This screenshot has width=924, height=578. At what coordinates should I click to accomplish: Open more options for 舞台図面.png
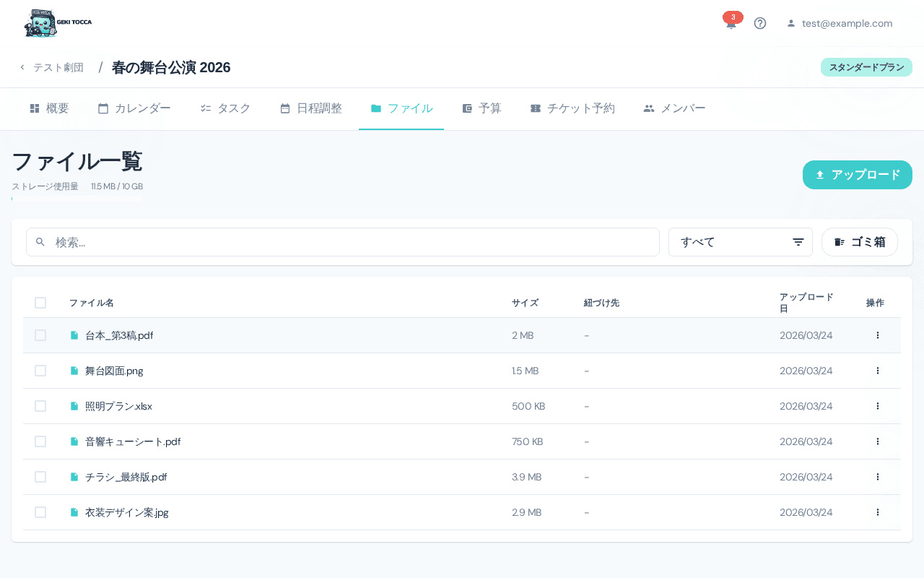point(877,371)
